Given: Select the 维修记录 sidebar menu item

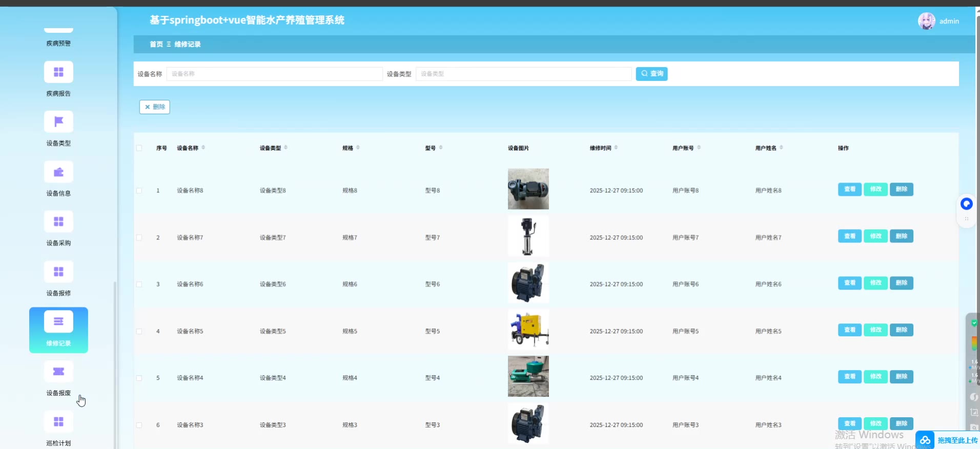Looking at the screenshot, I should 58,330.
